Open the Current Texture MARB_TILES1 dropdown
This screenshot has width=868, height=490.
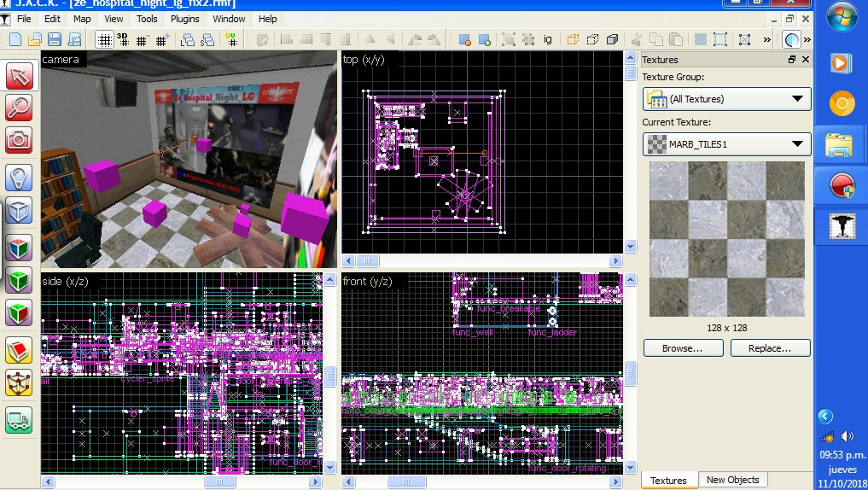[797, 144]
